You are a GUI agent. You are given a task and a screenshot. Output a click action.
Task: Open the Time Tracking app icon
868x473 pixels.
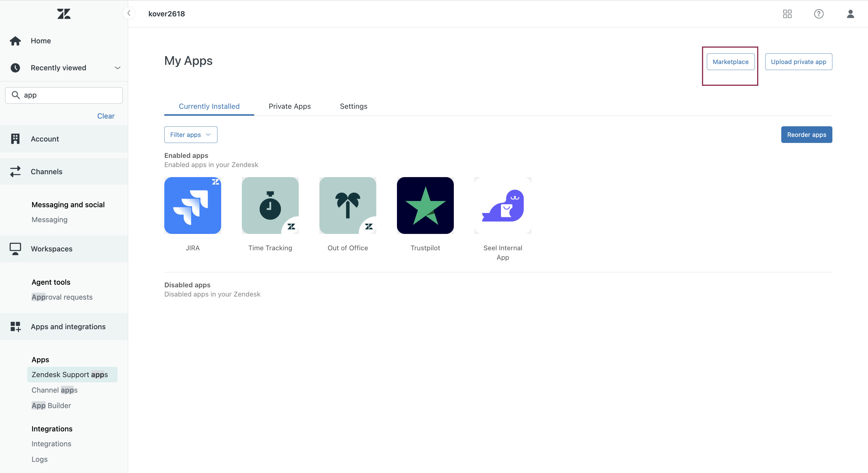270,206
